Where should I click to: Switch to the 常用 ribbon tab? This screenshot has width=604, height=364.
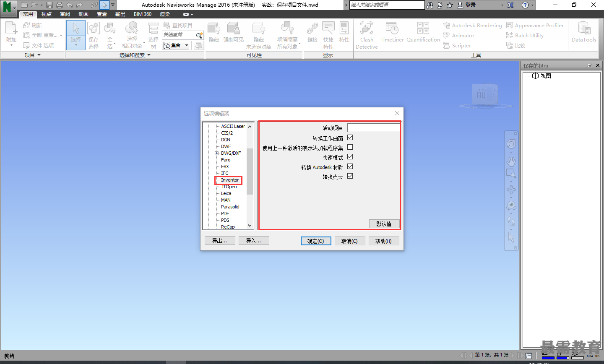(28, 14)
